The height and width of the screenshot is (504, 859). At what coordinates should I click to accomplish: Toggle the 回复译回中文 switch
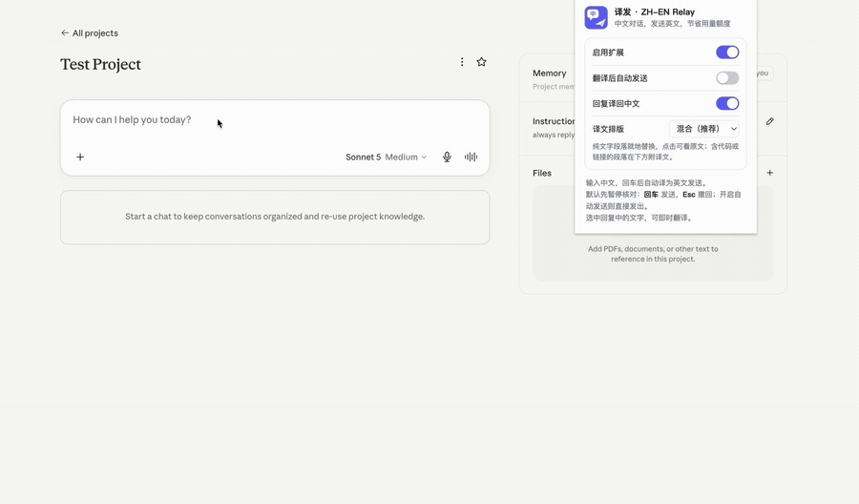pyautogui.click(x=727, y=103)
